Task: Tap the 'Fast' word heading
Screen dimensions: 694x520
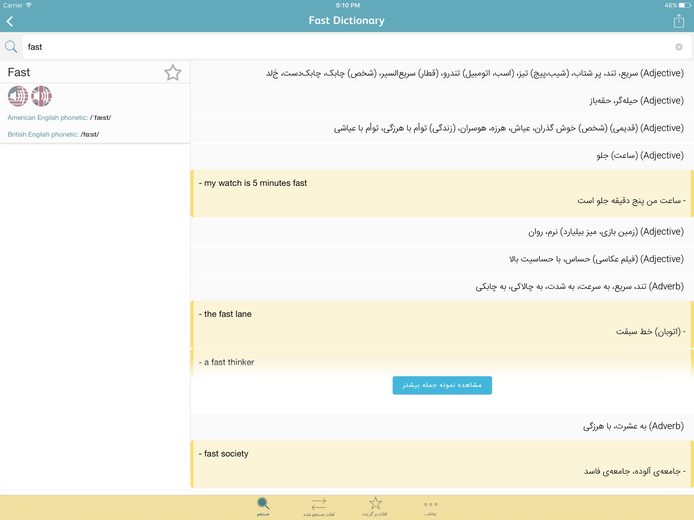Action: pyautogui.click(x=19, y=72)
